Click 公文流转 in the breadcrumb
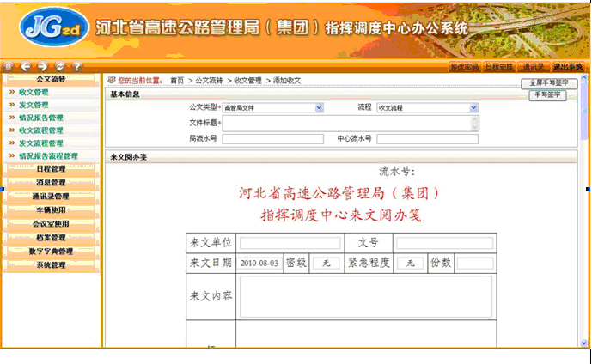The width and height of the screenshot is (592, 364). pyautogui.click(x=209, y=81)
